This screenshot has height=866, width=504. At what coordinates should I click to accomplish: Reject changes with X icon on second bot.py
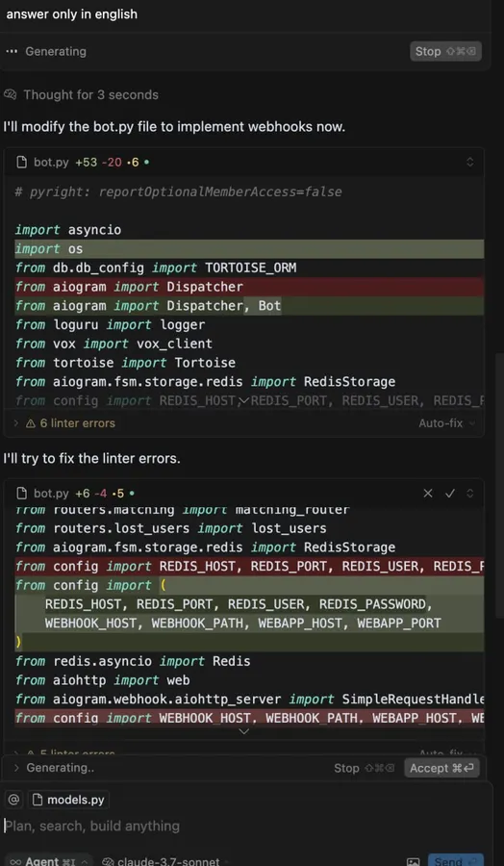point(428,494)
